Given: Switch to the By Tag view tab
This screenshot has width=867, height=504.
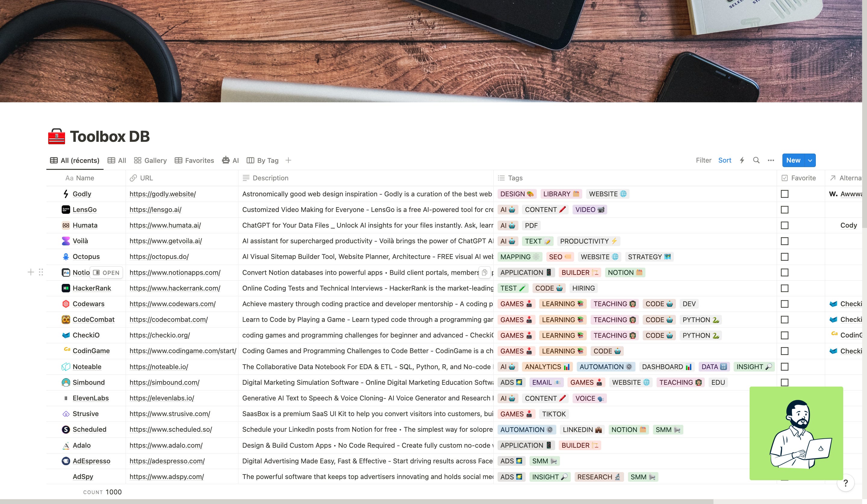Looking at the screenshot, I should pyautogui.click(x=263, y=160).
